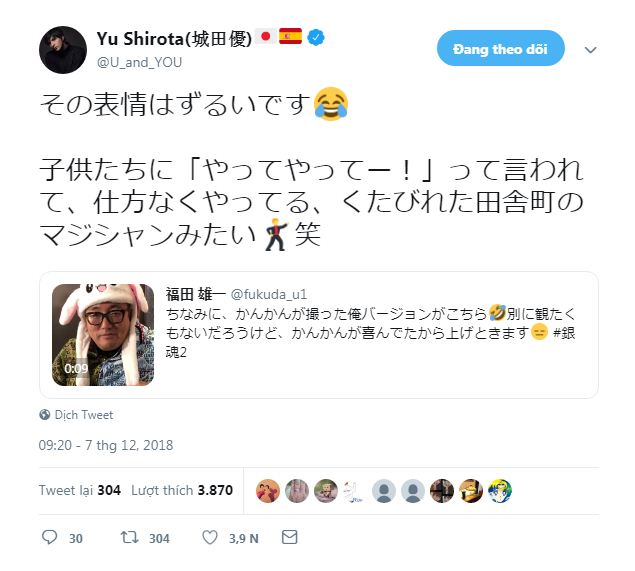
Task: Open the @fukuda_u1 quoted tweet handle
Action: 268,294
